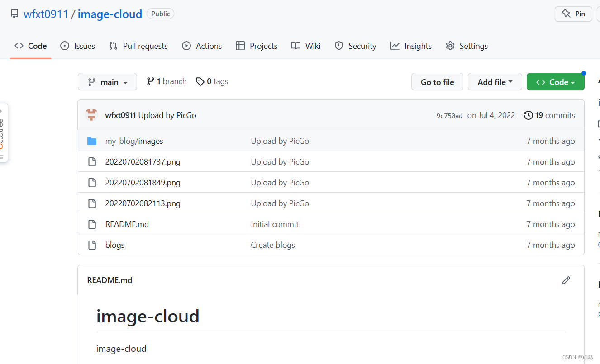Click the clock history icon near commits
The image size is (600, 364).
(528, 115)
